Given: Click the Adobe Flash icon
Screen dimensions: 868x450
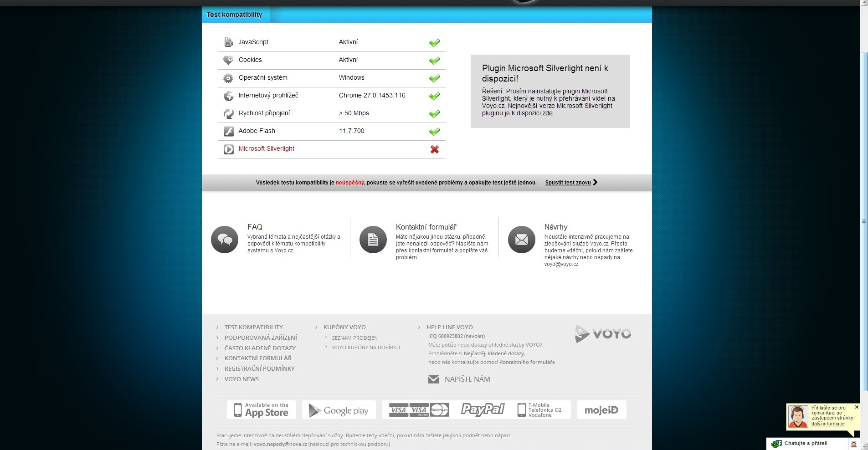Looking at the screenshot, I should click(228, 131).
